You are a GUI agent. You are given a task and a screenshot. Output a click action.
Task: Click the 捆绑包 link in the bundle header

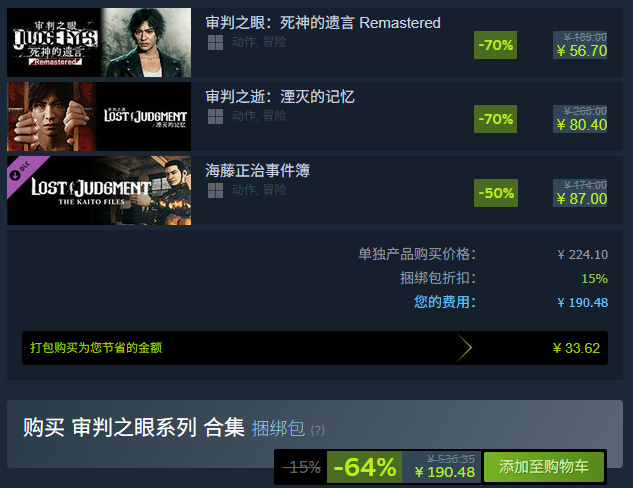pos(278,428)
